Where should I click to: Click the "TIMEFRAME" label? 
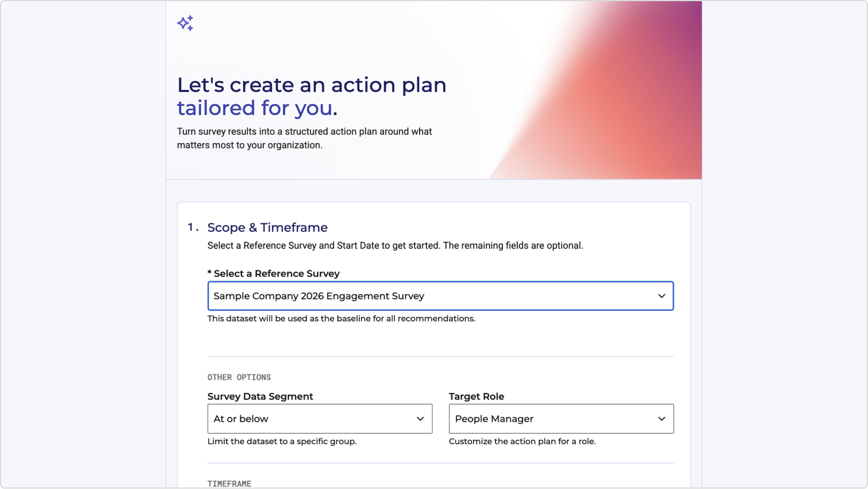(x=229, y=484)
